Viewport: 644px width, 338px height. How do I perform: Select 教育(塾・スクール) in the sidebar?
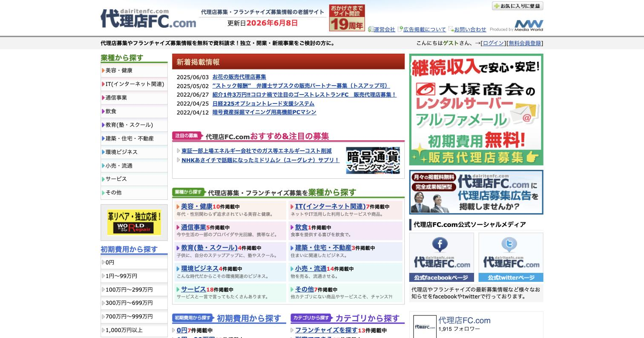point(134,125)
